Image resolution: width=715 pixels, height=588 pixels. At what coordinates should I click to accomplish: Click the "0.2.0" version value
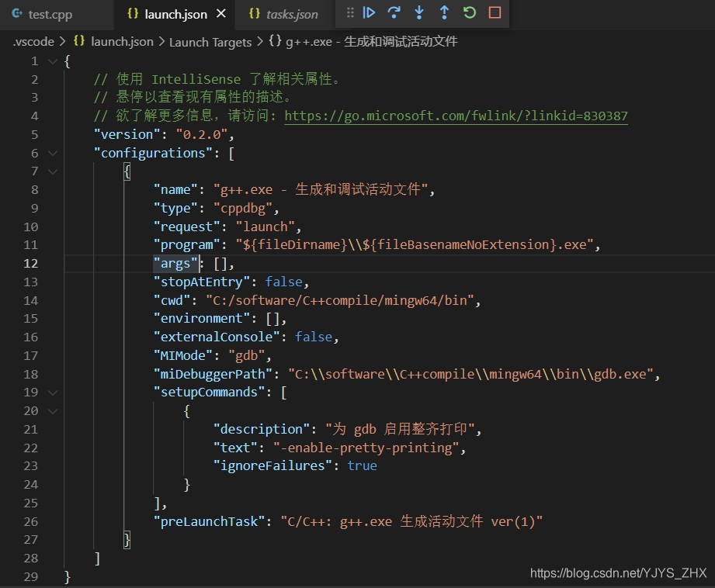pyautogui.click(x=202, y=134)
